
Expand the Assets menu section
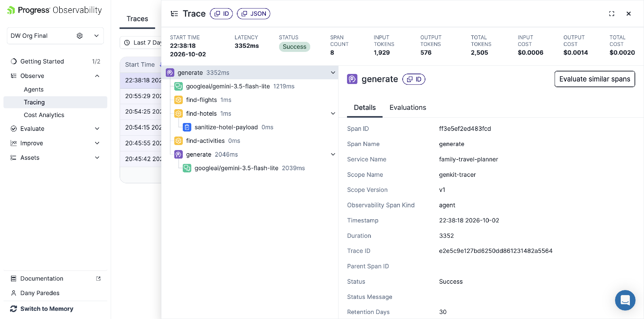tap(97, 158)
